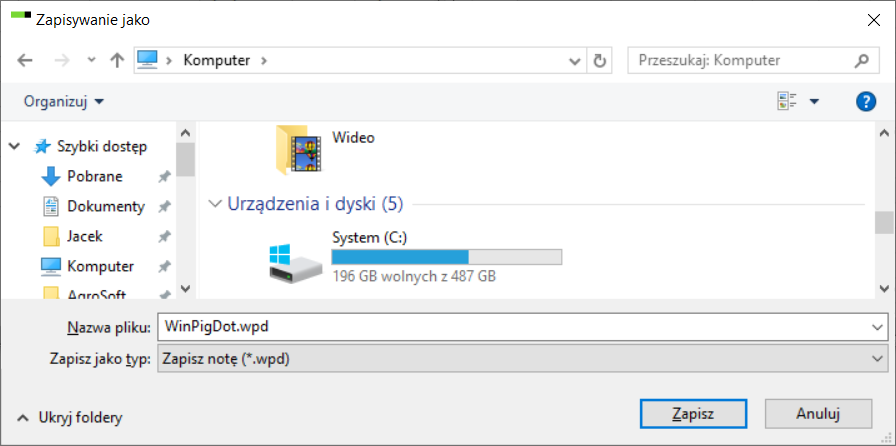
Task: Go up one folder level
Action: [117, 61]
